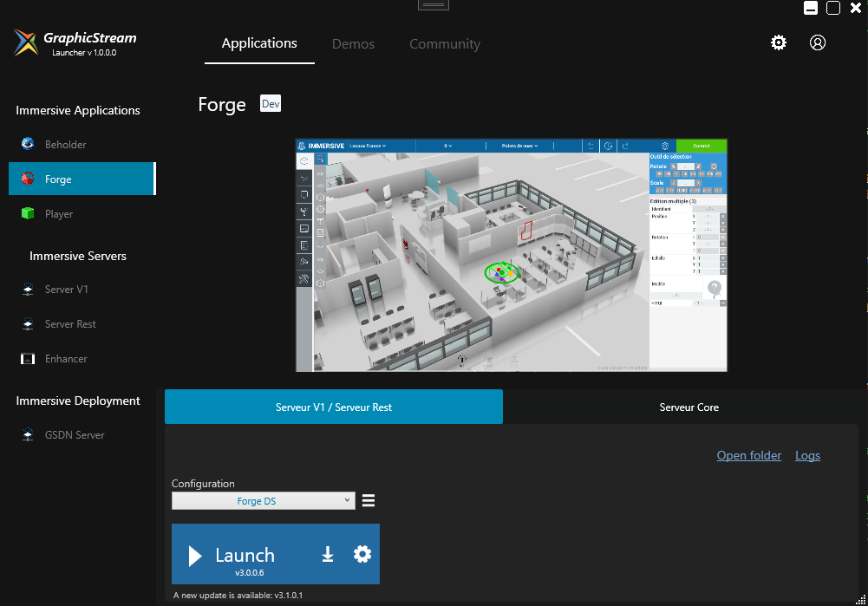Open the launcher settings gear icon
The height and width of the screenshot is (606, 868).
click(x=779, y=42)
